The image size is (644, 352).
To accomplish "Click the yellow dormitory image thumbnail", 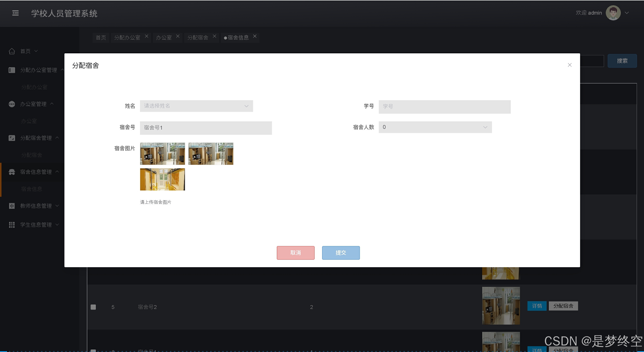I will pos(162,179).
